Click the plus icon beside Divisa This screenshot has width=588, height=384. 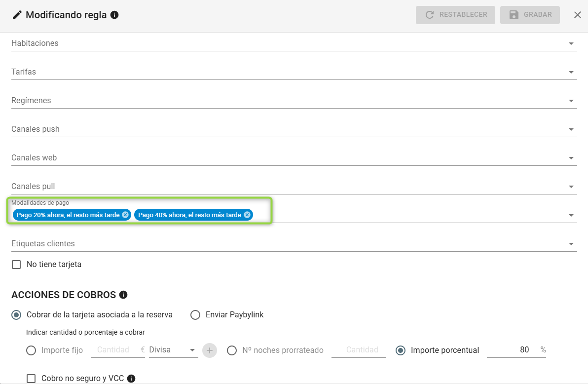(x=210, y=350)
